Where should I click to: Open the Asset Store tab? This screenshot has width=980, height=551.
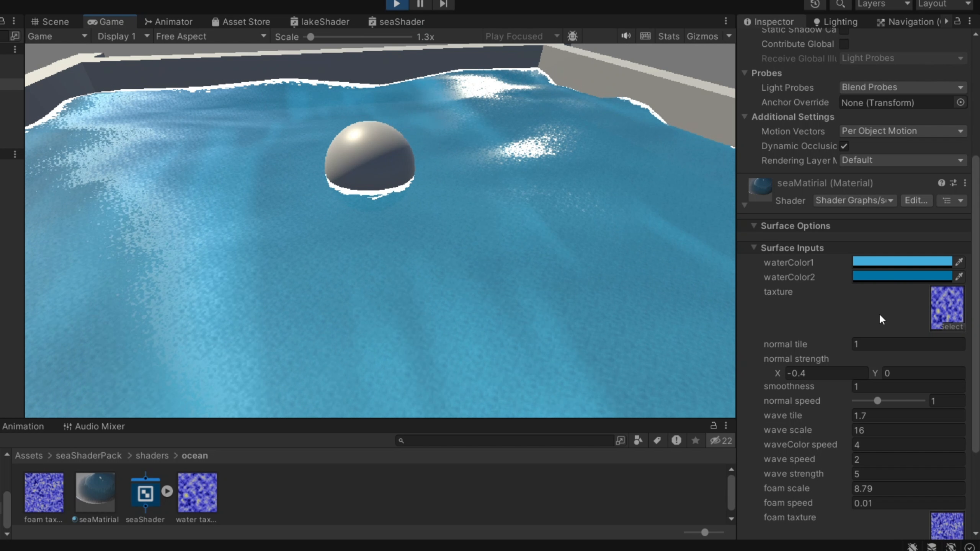click(241, 22)
